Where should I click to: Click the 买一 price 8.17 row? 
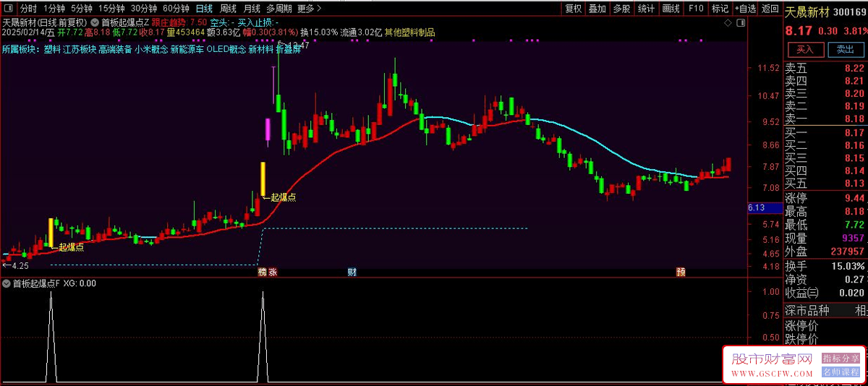pos(825,133)
